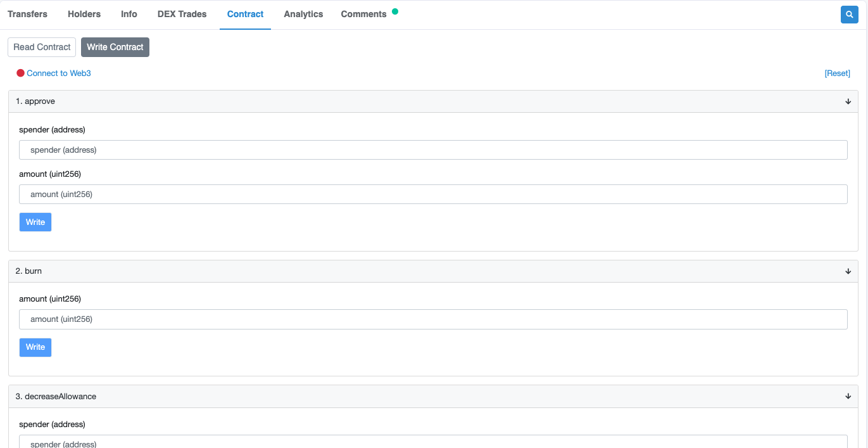Focus the approve spender address field
The image size is (868, 448).
[x=433, y=150]
